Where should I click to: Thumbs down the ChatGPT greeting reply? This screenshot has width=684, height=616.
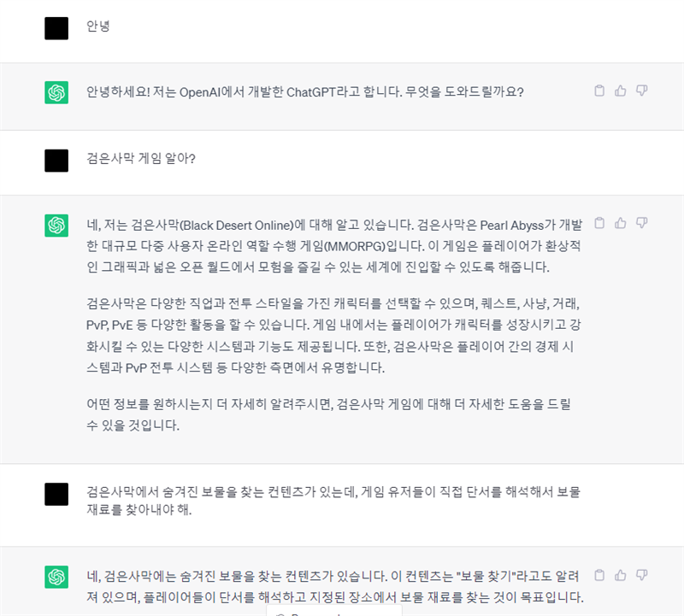[642, 91]
